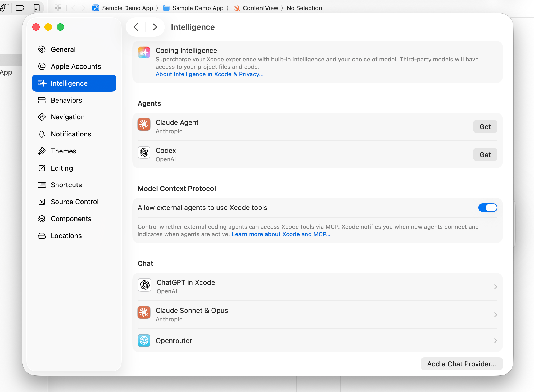Viewport: 534px width, 392px height.
Task: Expand ChatGPT in Xcode row chevron
Action: click(495, 287)
